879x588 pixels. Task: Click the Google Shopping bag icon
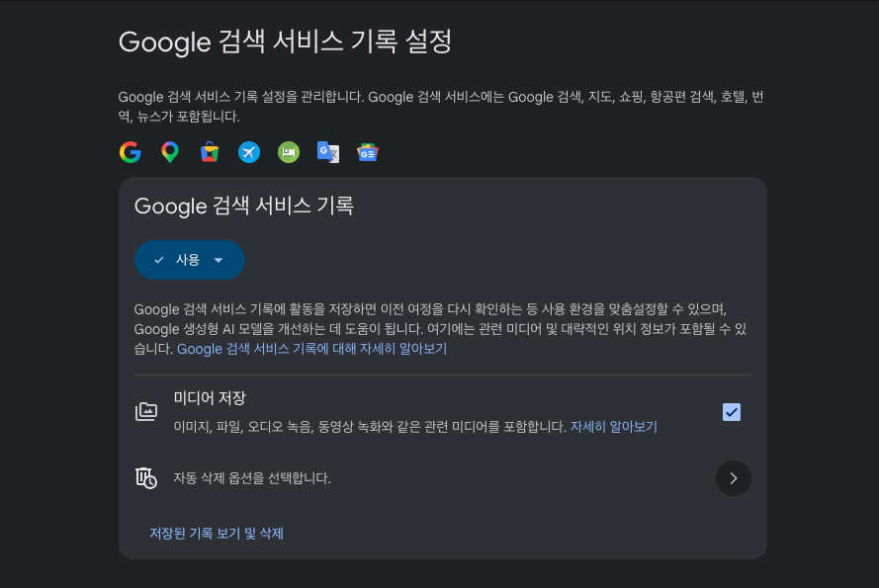point(210,152)
